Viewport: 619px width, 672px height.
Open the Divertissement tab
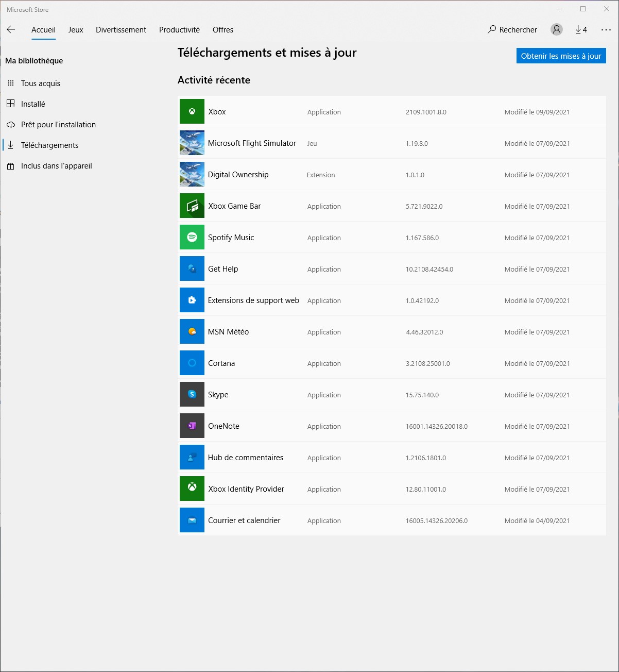pos(121,30)
